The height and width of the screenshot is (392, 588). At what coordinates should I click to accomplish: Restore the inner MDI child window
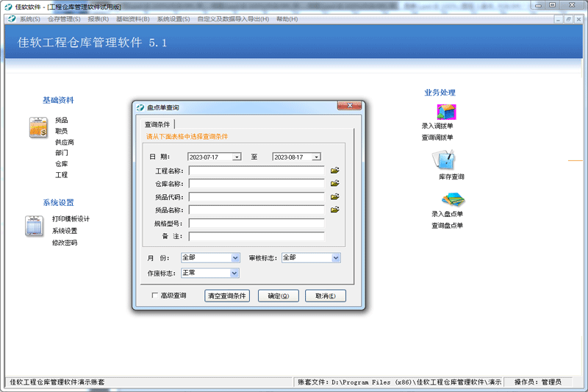point(568,19)
